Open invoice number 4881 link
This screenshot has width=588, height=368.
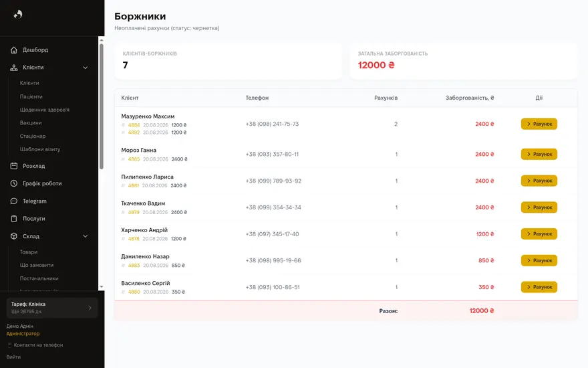click(133, 185)
